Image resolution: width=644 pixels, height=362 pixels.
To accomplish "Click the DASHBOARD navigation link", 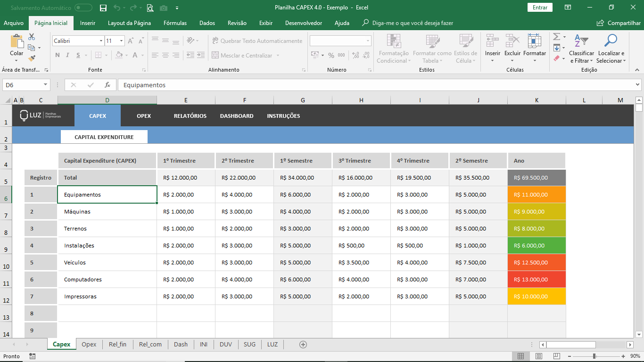I will pyautogui.click(x=237, y=116).
